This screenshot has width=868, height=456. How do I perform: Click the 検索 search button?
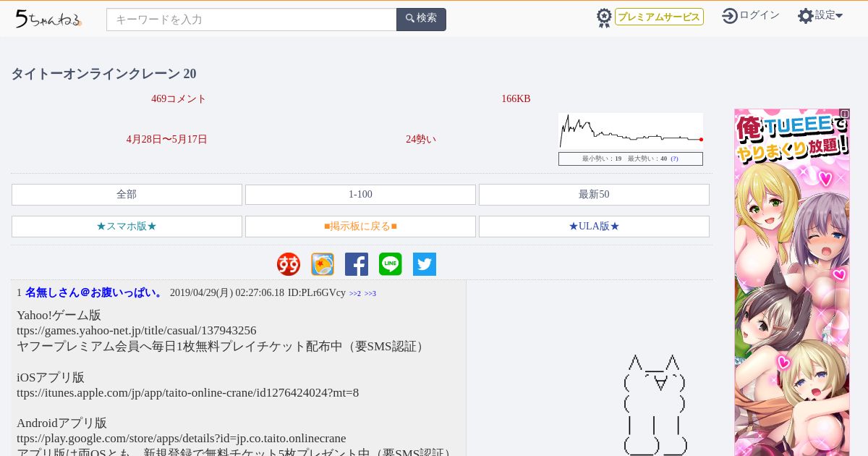[421, 20]
